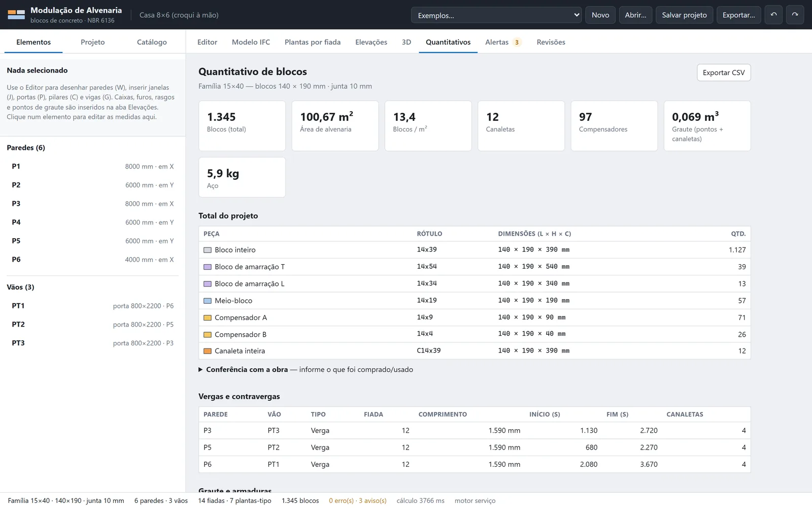This screenshot has height=508, width=812.
Task: Switch to the Projeto tab
Action: (x=93, y=42)
